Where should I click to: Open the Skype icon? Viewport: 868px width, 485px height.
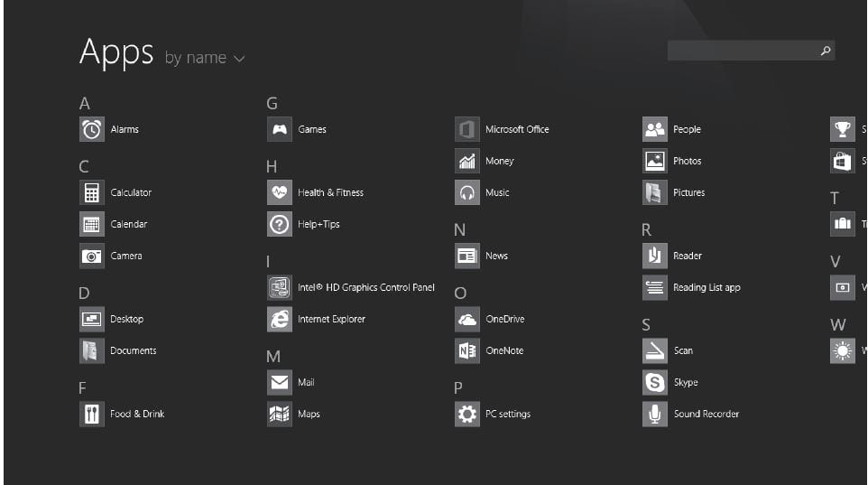click(x=655, y=382)
